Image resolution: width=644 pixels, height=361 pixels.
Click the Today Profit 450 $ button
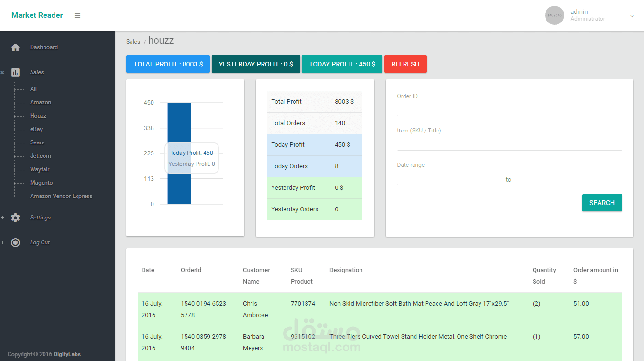point(342,64)
